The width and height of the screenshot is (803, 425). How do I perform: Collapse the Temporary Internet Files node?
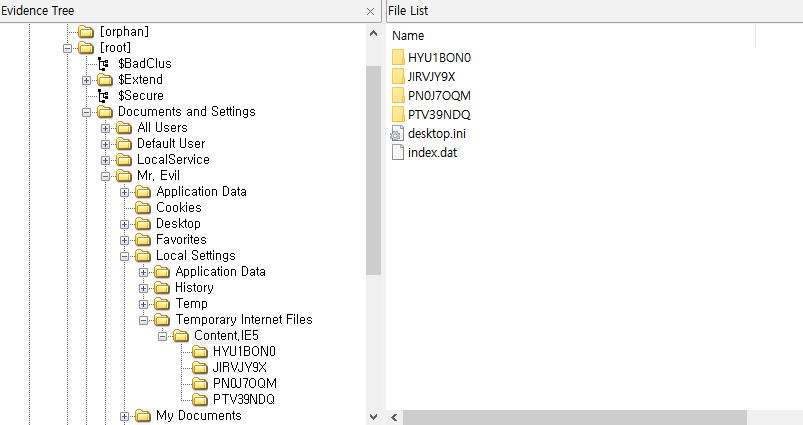pyautogui.click(x=143, y=320)
